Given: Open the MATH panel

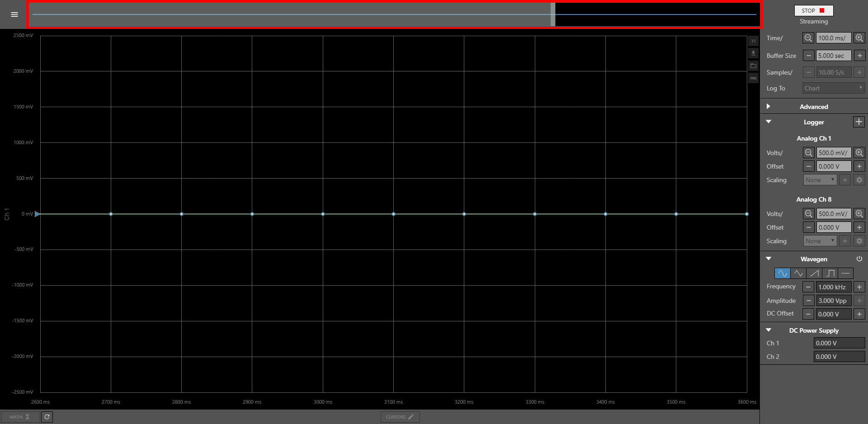Looking at the screenshot, I should [x=20, y=417].
